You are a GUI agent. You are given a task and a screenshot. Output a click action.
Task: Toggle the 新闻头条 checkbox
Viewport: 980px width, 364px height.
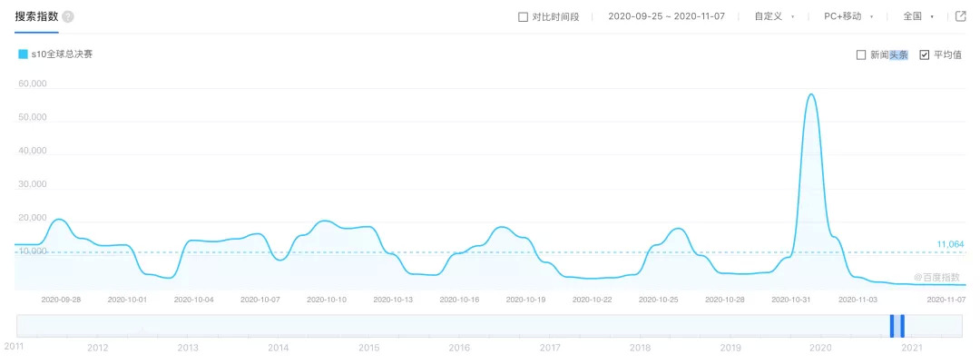tap(861, 55)
